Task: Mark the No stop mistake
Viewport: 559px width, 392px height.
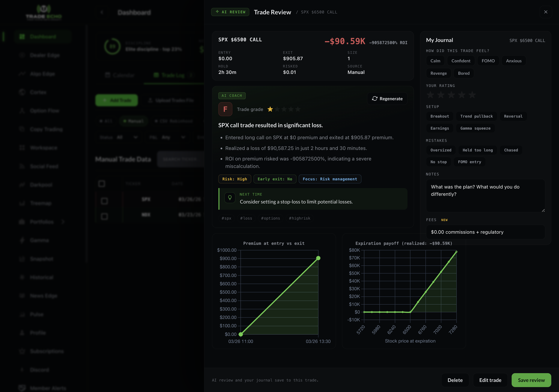Action: point(439,162)
